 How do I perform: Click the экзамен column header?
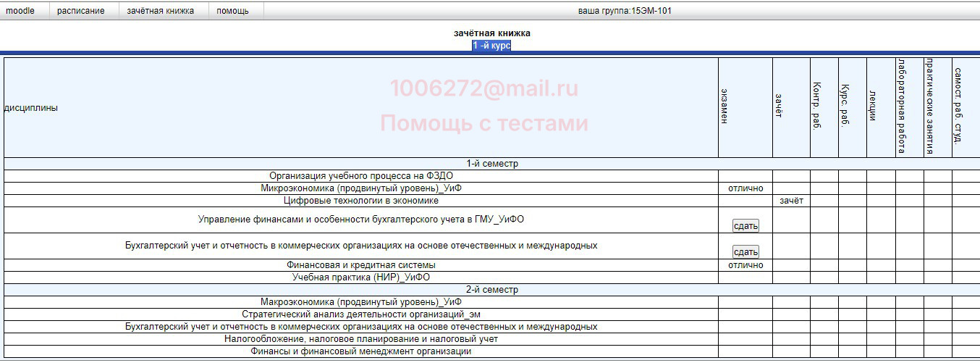725,107
